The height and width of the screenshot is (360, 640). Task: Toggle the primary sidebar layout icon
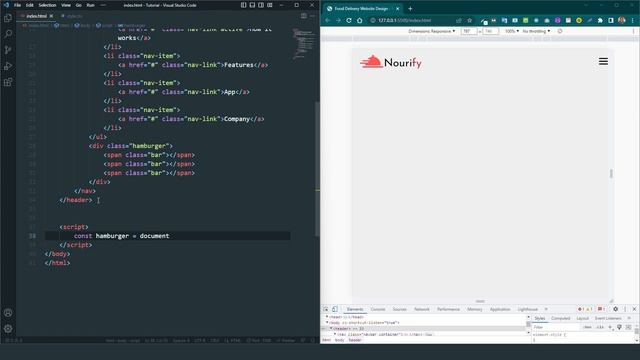(x=244, y=5)
